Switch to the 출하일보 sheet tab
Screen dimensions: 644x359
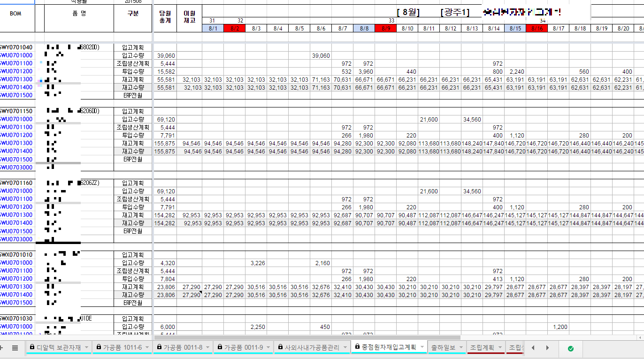[444, 347]
